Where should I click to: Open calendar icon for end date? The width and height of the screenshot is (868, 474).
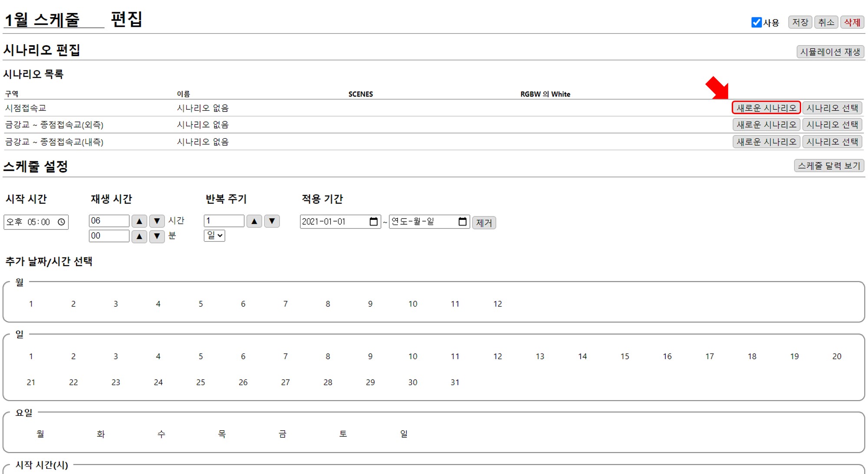coord(463,222)
